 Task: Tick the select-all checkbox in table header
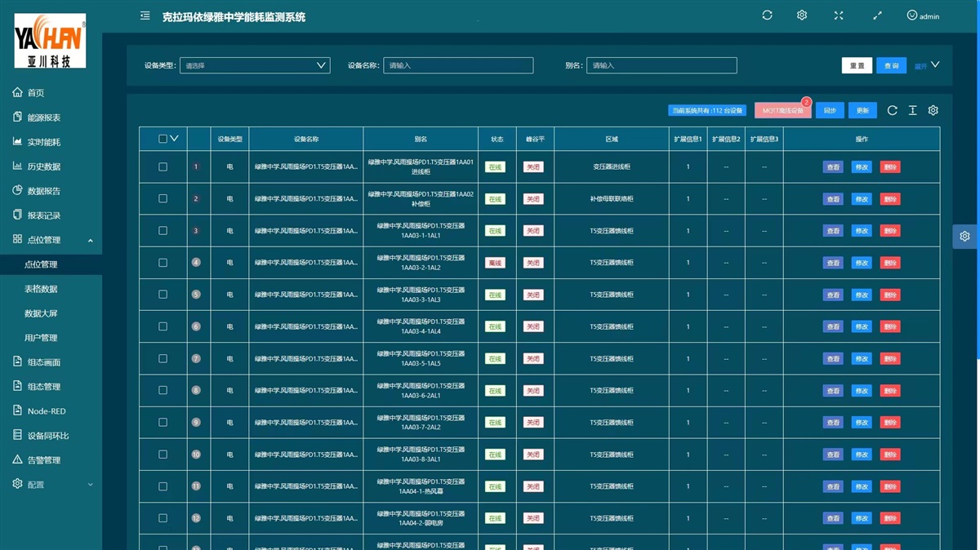163,140
